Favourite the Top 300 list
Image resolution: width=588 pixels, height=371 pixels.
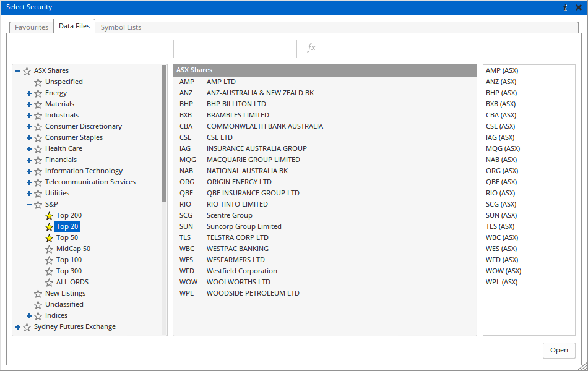coord(49,271)
